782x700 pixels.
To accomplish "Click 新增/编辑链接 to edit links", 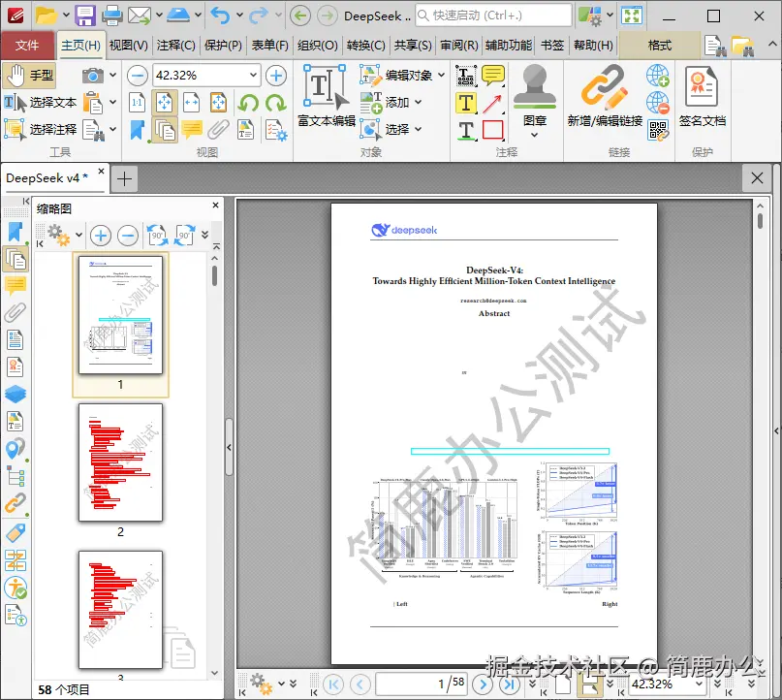I will pos(606,97).
